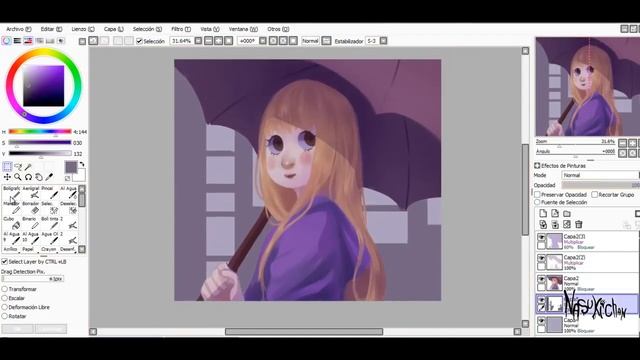The width and height of the screenshot is (640, 360).
Task: Adjust the Drag Detection Pix slider
Action: click(33, 279)
